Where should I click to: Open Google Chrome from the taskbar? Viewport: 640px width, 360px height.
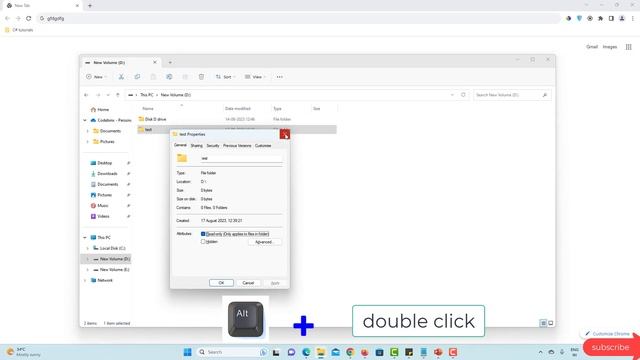pyautogui.click(x=350, y=352)
